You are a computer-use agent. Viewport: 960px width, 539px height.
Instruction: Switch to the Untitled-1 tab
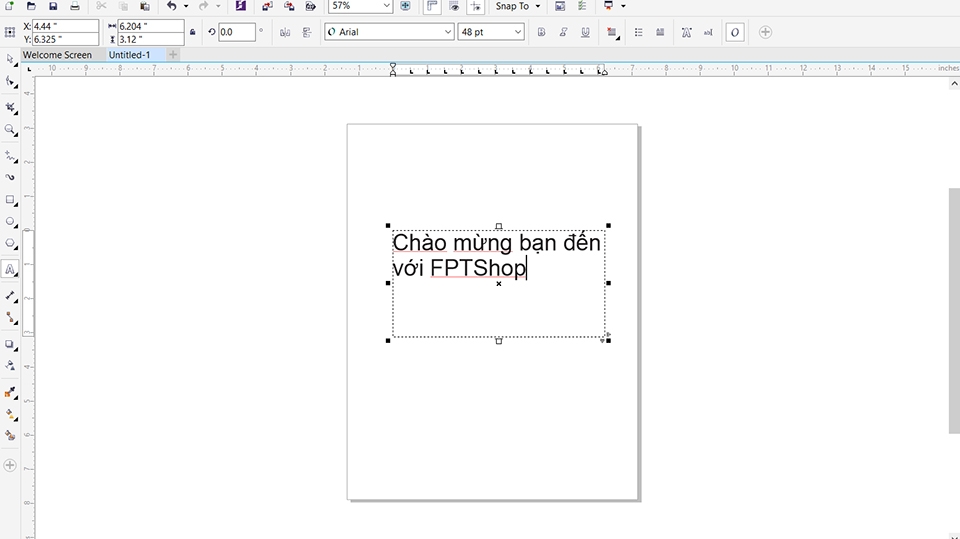pyautogui.click(x=130, y=55)
